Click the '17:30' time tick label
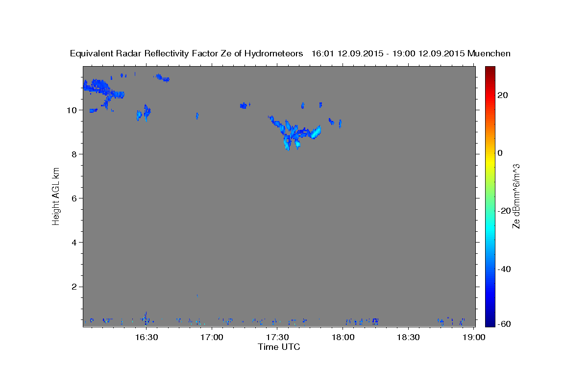The image size is (588, 392). click(277, 337)
